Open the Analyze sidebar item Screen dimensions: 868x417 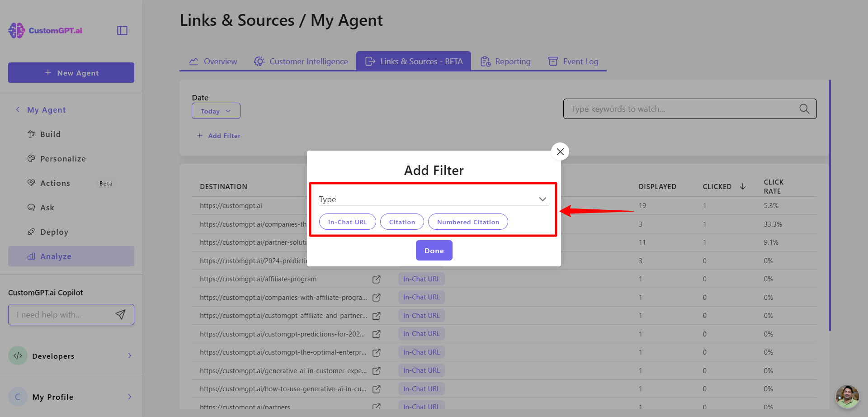point(71,256)
